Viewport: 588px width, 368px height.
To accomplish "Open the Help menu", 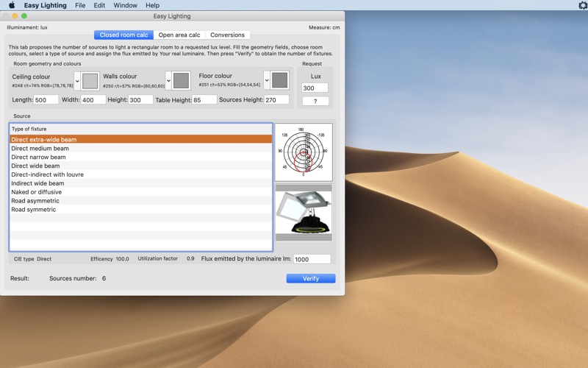I will tap(152, 5).
